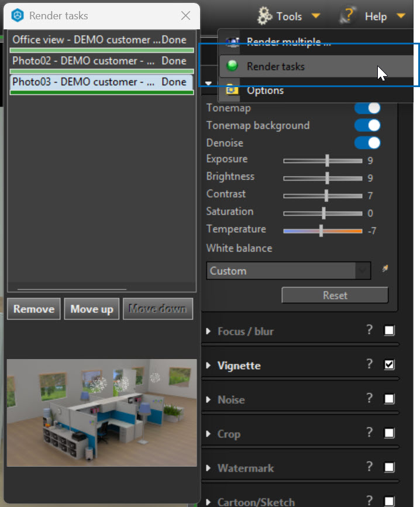Image resolution: width=420 pixels, height=507 pixels.
Task: Pick white balance with the eyedropper icon
Action: pyautogui.click(x=385, y=268)
